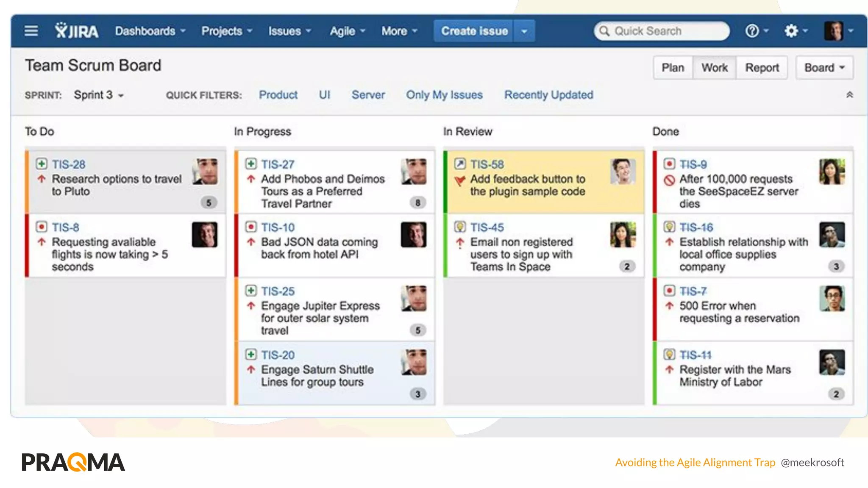Click the priority arrow icon on TIS-28
868x488 pixels.
(42, 179)
